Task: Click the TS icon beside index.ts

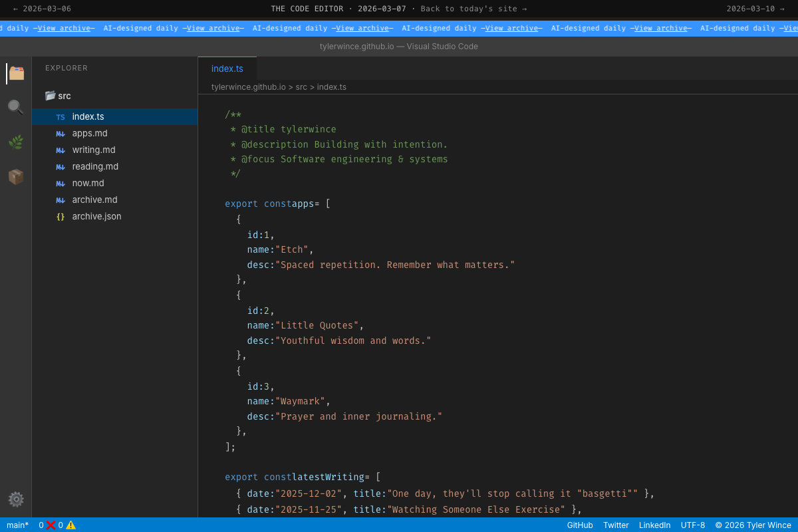Action: 61,117
